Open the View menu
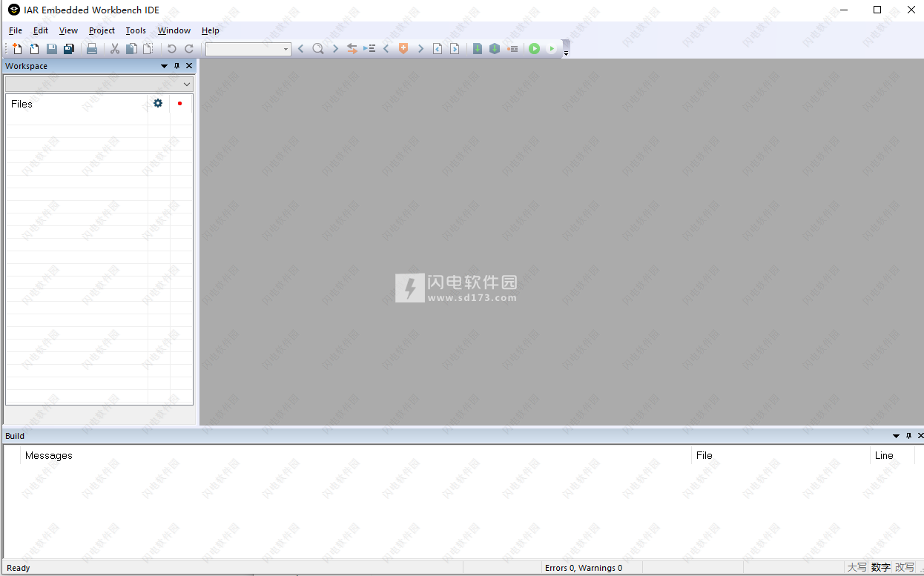 click(68, 30)
